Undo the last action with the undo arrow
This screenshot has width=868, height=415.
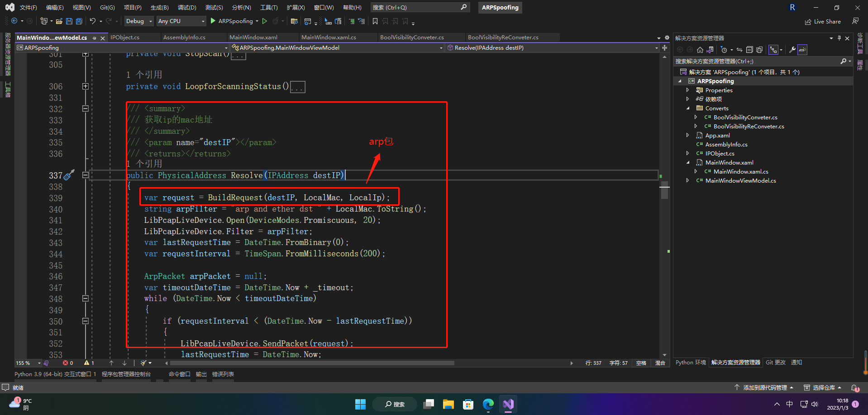coord(93,21)
